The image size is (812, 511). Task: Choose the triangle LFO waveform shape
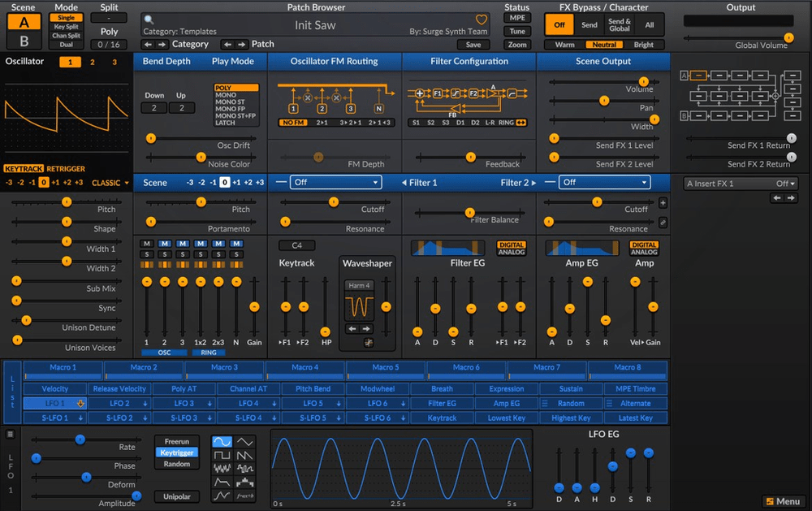coord(244,443)
